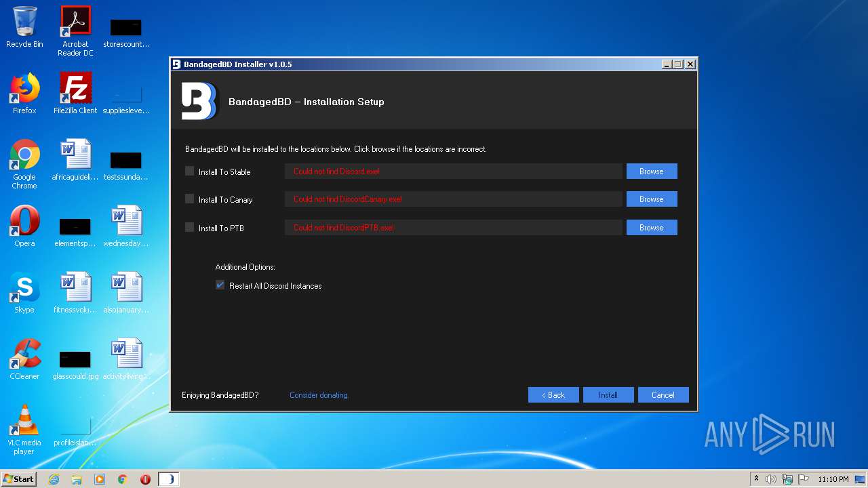This screenshot has width=868, height=488.
Task: Browse for the Discord Stable location
Action: (652, 171)
